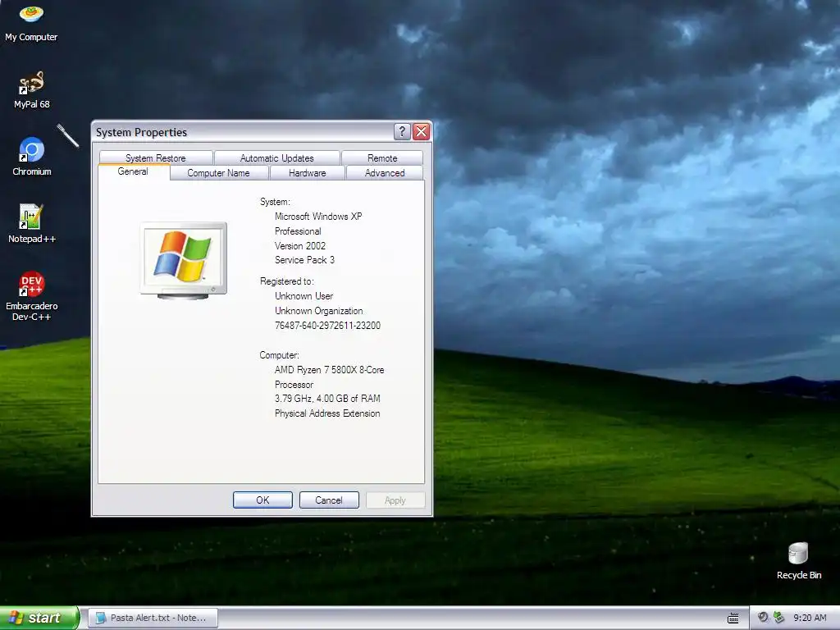Click the 'Physical Address Extension' text

pyautogui.click(x=327, y=413)
